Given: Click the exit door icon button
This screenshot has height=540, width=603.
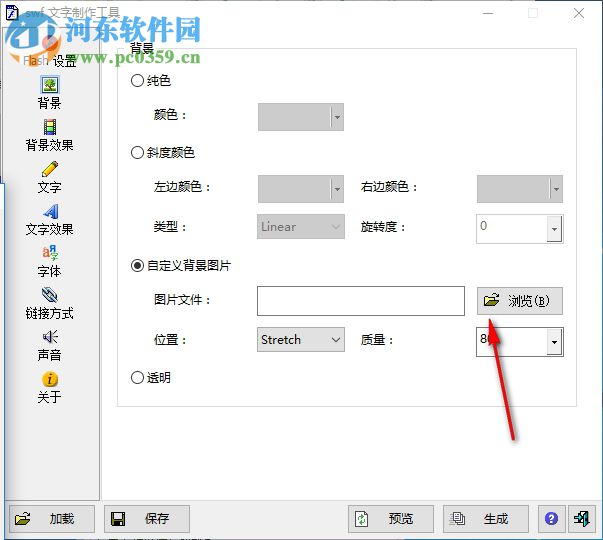Looking at the screenshot, I should [x=581, y=519].
